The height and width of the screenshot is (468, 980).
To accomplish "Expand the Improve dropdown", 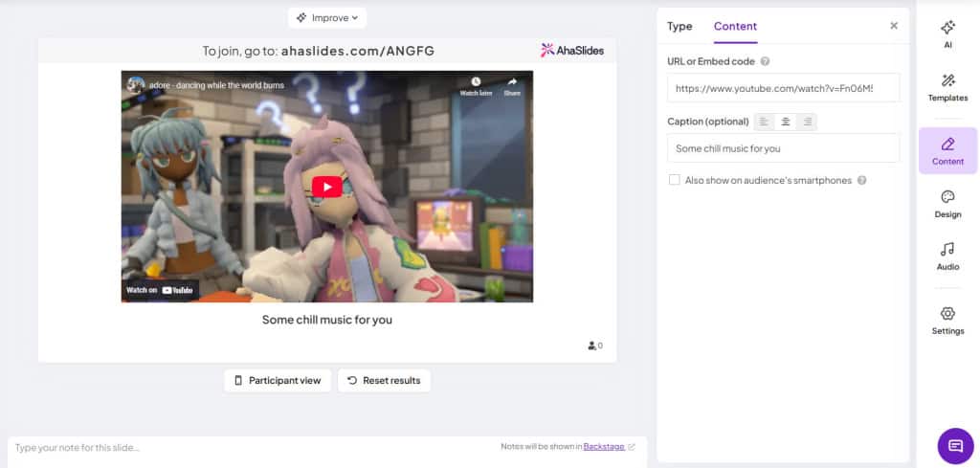I will (327, 18).
